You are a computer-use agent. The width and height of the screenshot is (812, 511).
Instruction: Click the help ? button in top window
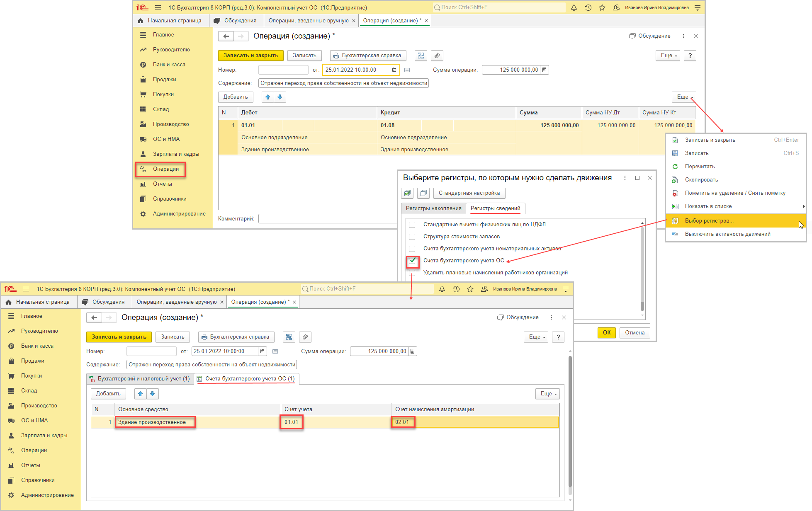(x=690, y=56)
